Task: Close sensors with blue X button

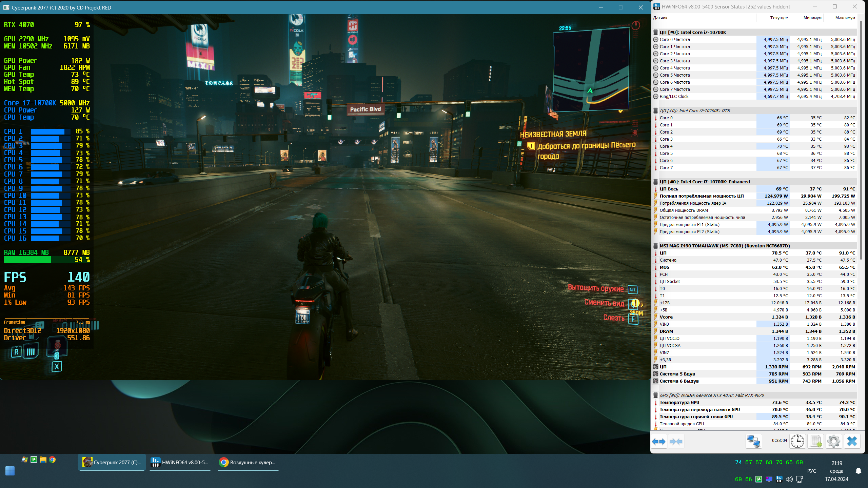Action: coord(852,442)
